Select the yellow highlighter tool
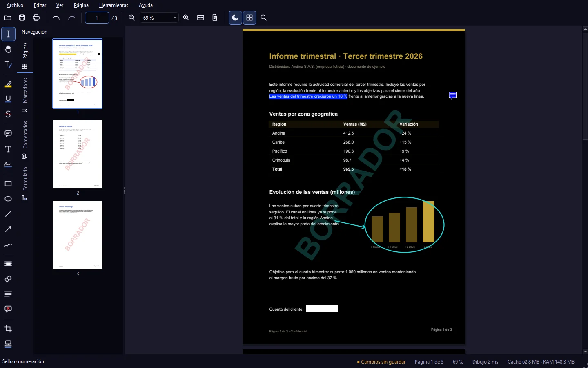The height and width of the screenshot is (368, 588). pos(8,84)
